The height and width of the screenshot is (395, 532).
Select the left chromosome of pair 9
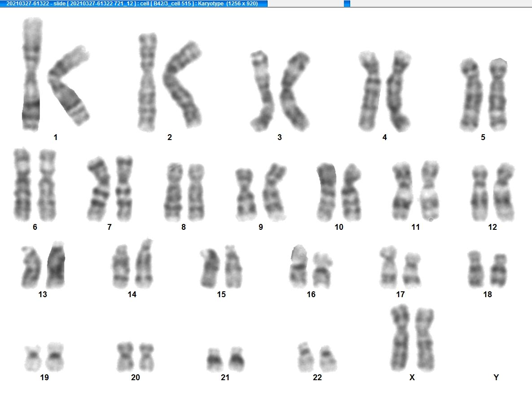coord(246,194)
